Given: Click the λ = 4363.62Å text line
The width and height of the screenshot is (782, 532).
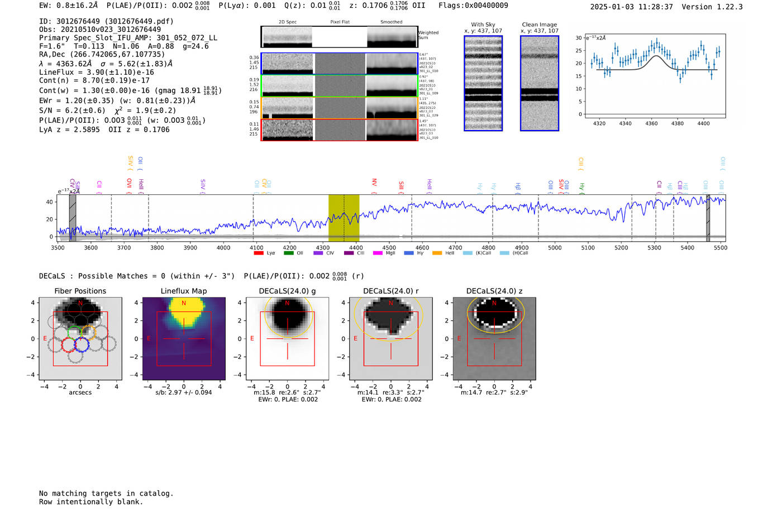Looking at the screenshot, I should click(x=106, y=64).
